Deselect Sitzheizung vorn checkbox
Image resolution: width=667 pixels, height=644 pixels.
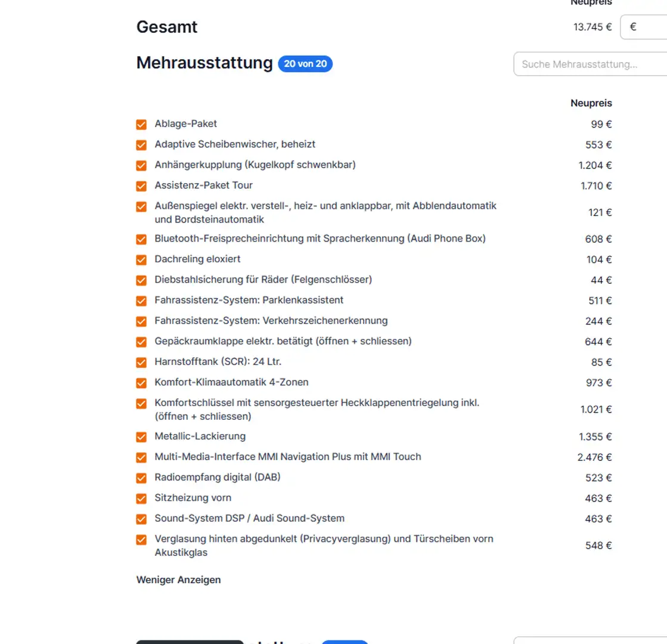point(141,499)
